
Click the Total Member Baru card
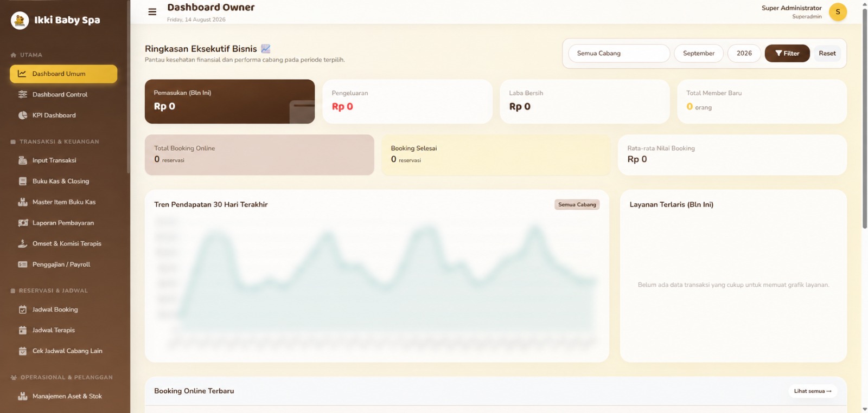(x=762, y=101)
